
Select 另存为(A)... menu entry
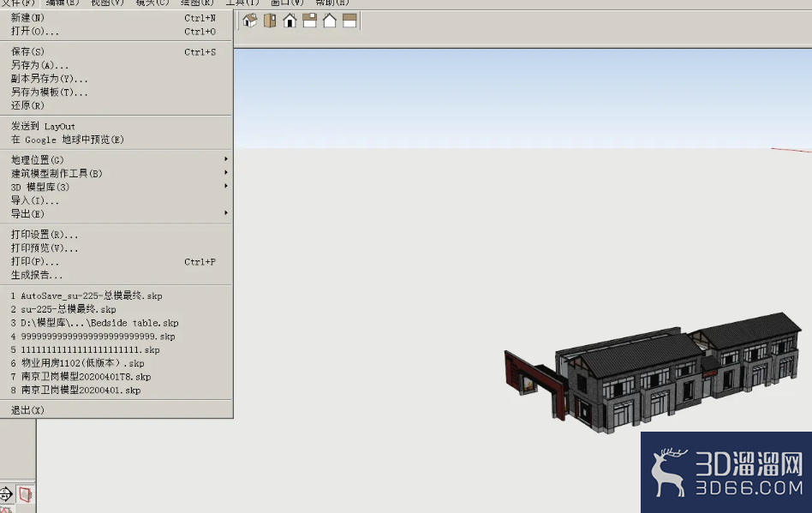click(116, 65)
